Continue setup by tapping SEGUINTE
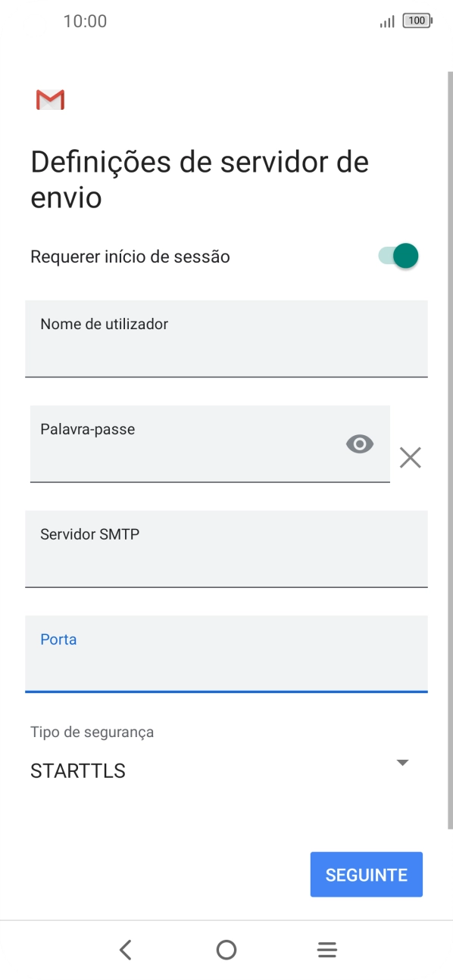 point(366,874)
